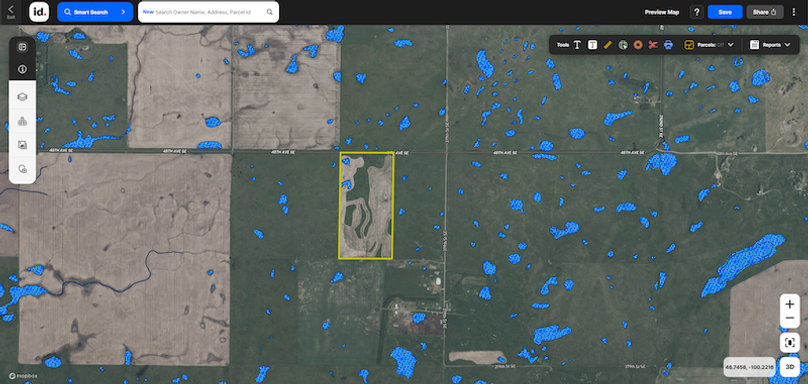Click the Reports icon

[x=755, y=45]
